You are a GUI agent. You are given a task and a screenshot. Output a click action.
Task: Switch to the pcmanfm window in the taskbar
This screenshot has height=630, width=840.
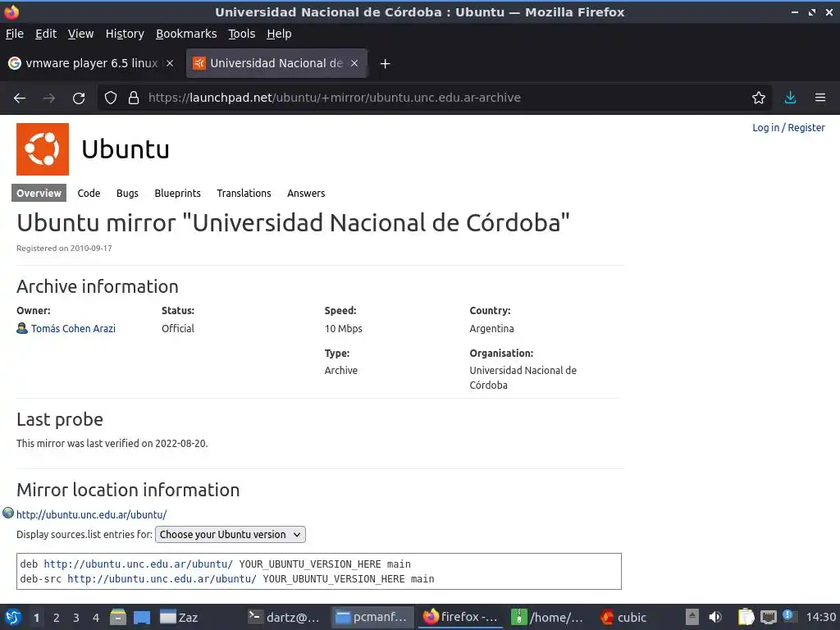372,617
